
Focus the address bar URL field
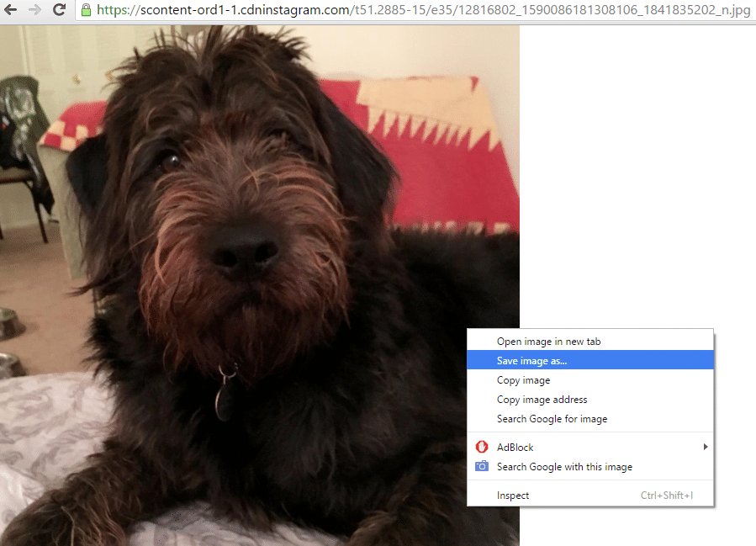click(x=416, y=10)
